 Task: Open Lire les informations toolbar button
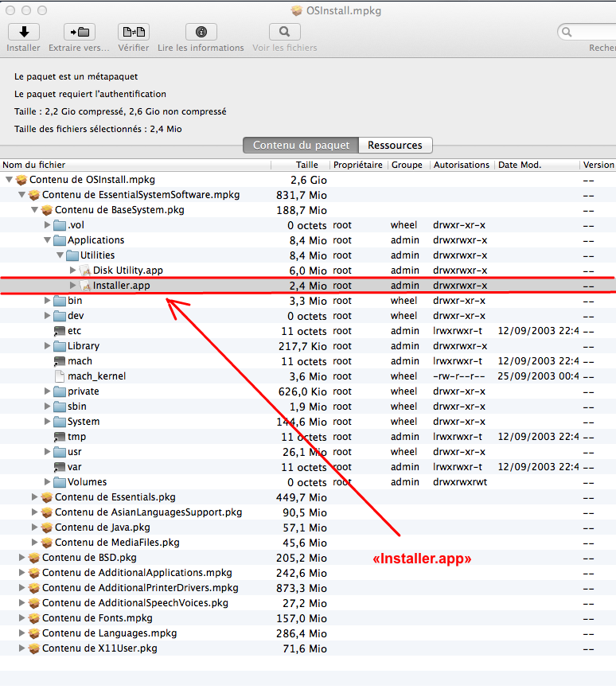tap(201, 32)
